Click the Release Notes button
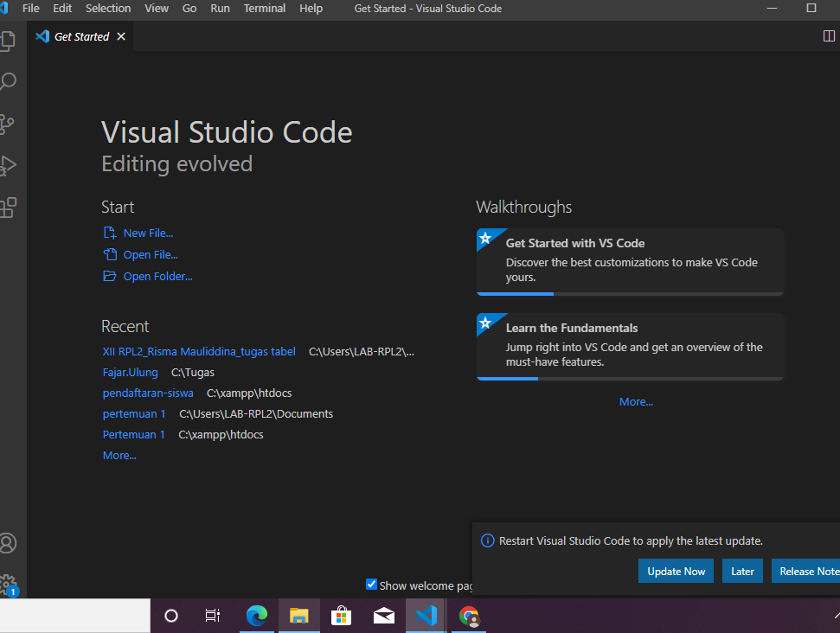The width and height of the screenshot is (840, 633). tap(805, 571)
